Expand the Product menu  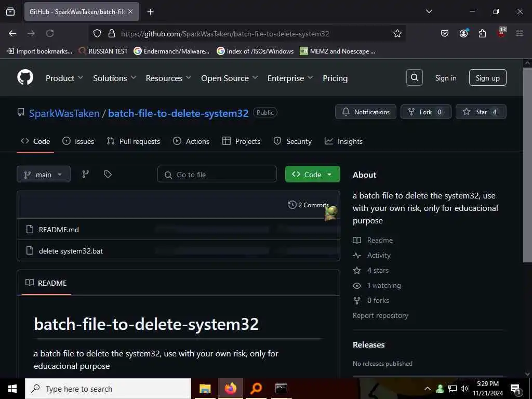click(64, 78)
